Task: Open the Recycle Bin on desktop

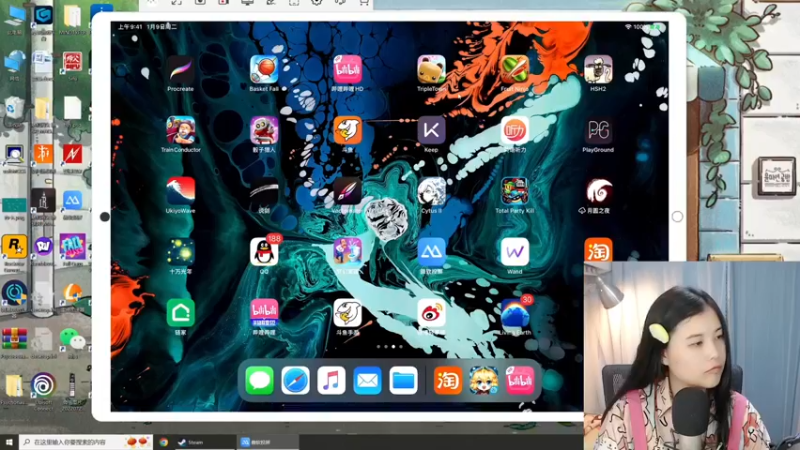Action: coord(14,108)
